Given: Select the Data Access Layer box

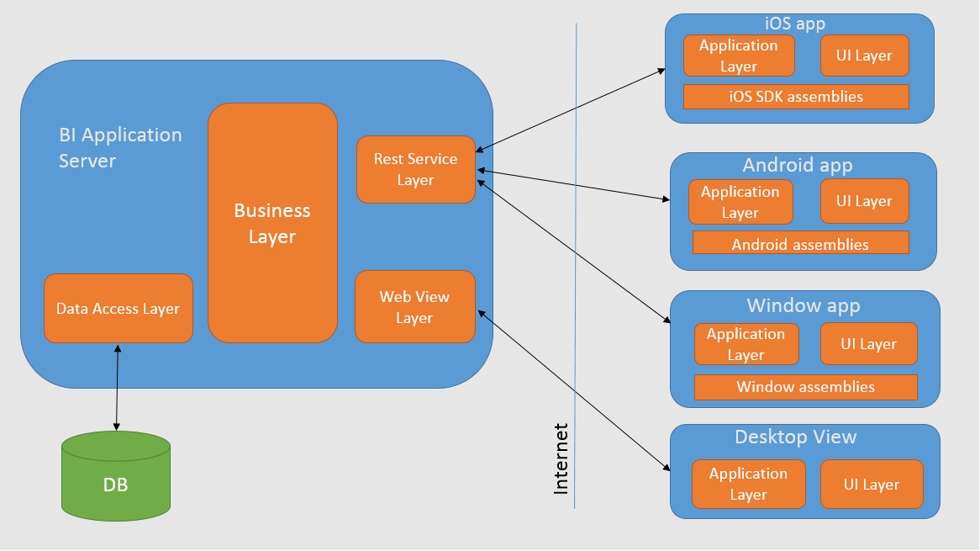Looking at the screenshot, I should point(118,309).
